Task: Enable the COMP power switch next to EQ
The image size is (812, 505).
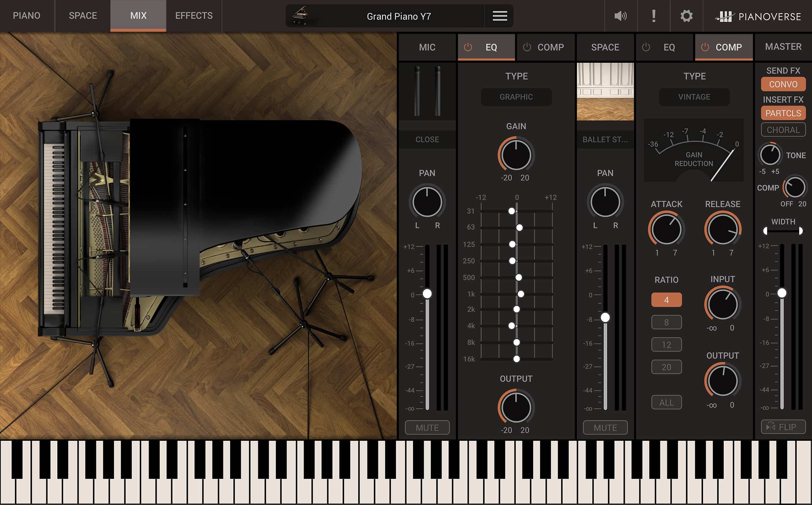Action: [527, 47]
